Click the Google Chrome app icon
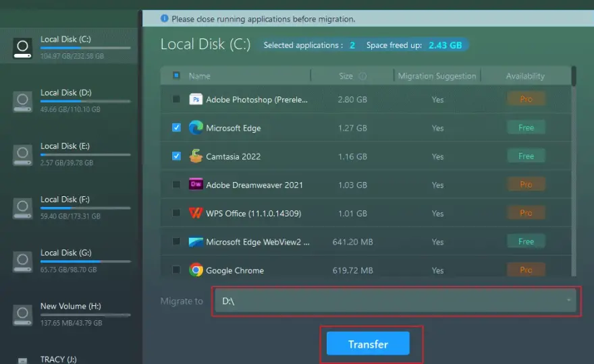 click(x=196, y=270)
